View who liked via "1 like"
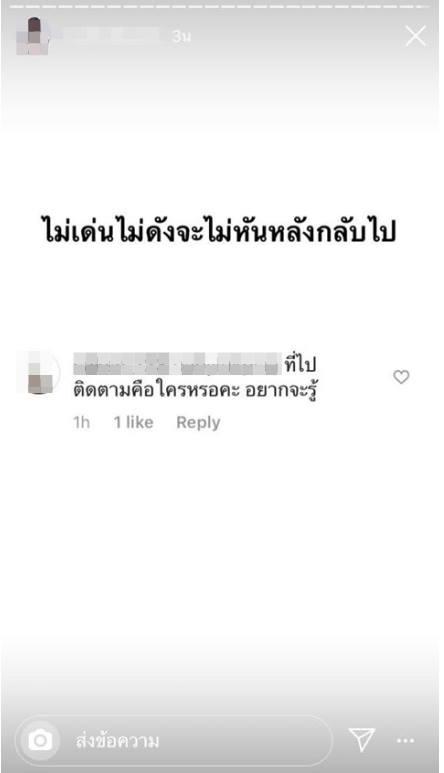The height and width of the screenshot is (773, 444). coord(134,422)
